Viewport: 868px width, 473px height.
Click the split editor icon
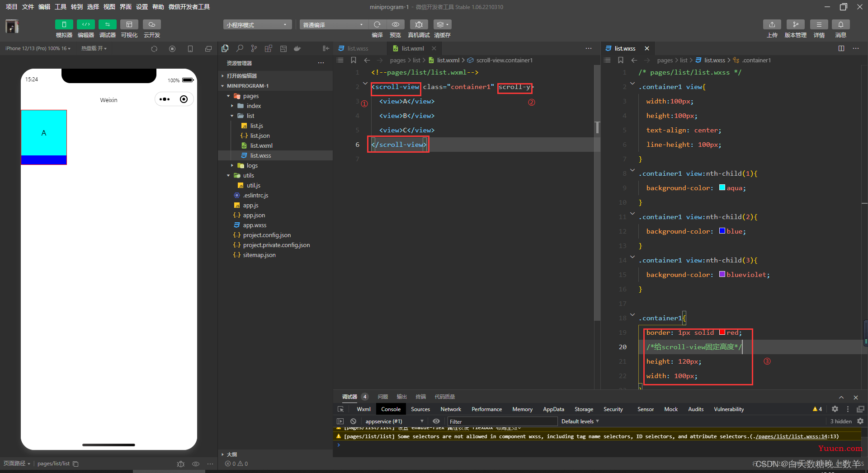[x=841, y=48]
